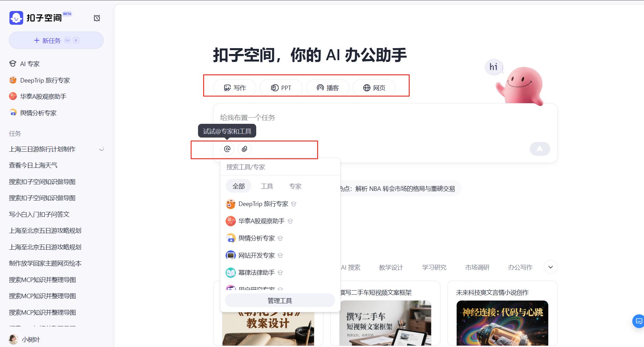Click the @ mention icon in the input box

click(227, 149)
